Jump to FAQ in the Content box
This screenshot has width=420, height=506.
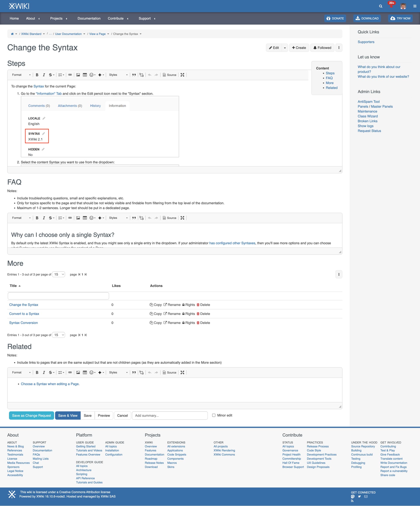[x=329, y=78]
